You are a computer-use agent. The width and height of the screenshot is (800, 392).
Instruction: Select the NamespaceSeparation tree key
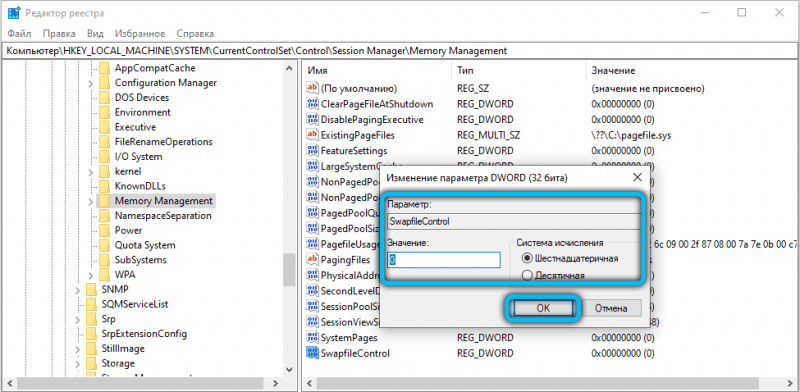pos(163,215)
